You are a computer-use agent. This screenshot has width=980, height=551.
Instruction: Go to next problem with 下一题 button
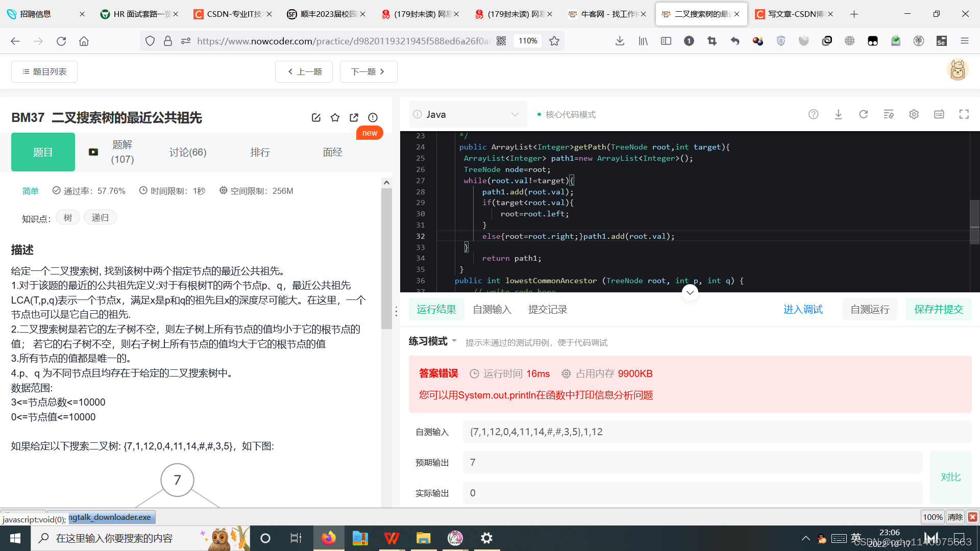pyautogui.click(x=368, y=71)
